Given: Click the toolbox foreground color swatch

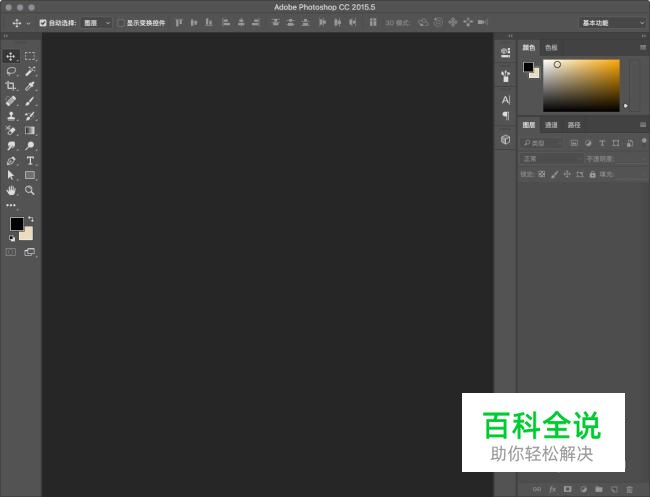Looking at the screenshot, I should [17, 224].
